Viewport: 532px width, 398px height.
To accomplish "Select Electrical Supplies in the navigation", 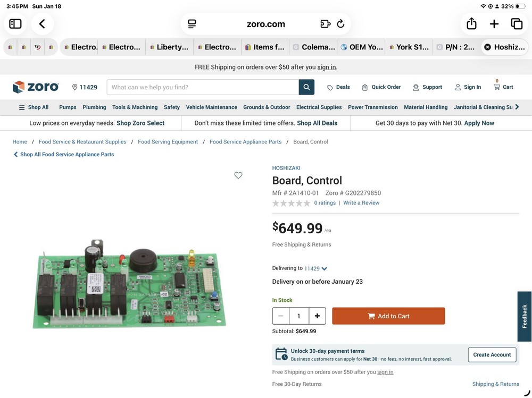I will [x=319, y=107].
